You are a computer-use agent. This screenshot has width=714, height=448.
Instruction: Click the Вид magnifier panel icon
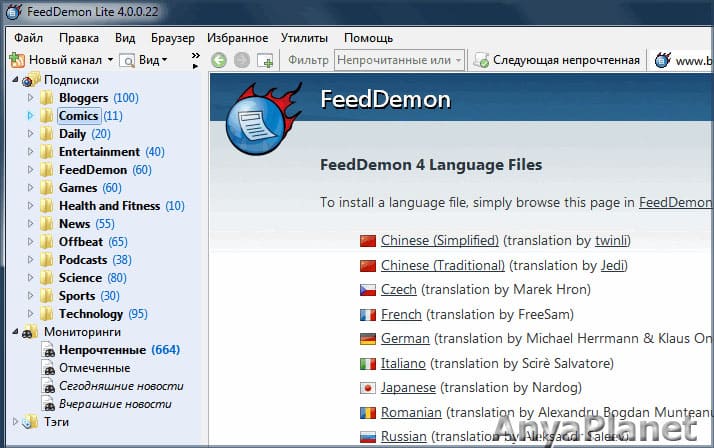point(127,61)
